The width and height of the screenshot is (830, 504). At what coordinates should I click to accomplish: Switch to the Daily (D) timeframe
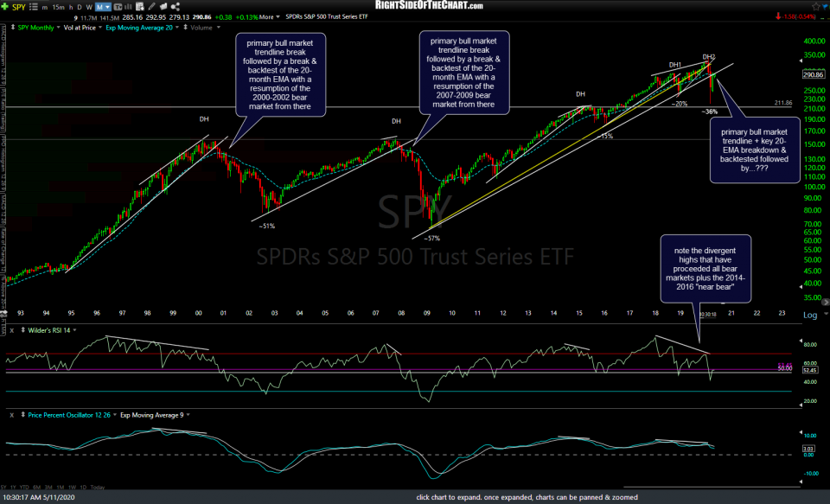click(x=78, y=5)
